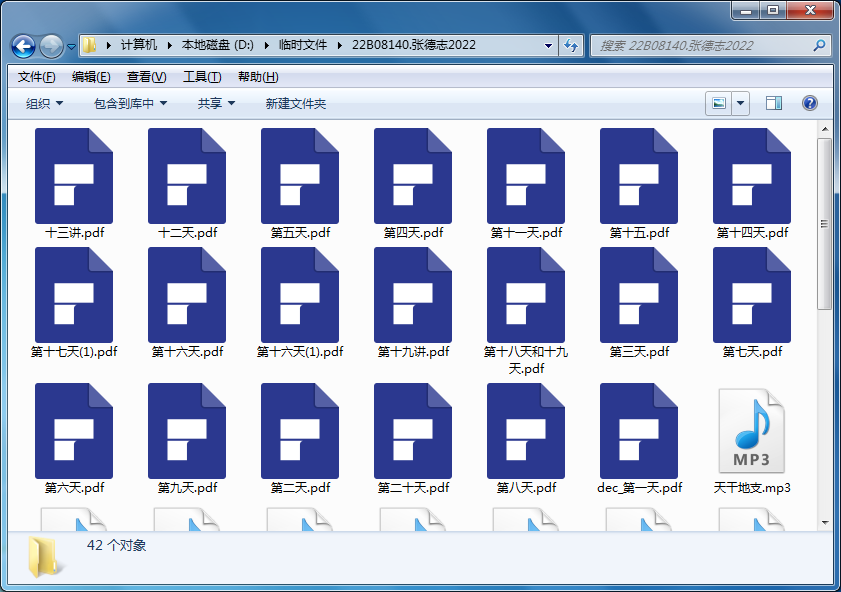Select the 第六天.pdf file icon
The height and width of the screenshot is (592, 841).
coord(74,431)
